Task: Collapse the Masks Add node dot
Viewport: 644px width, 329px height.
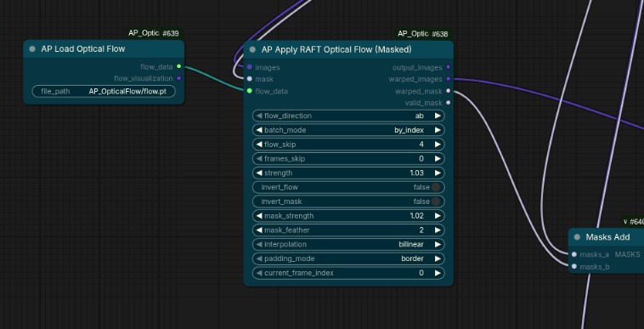Action: coord(577,237)
